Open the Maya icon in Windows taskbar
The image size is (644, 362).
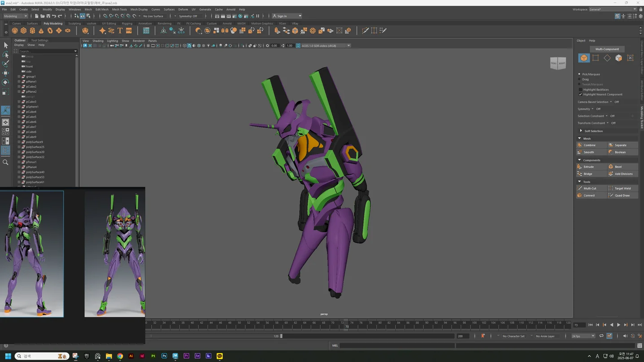175,356
